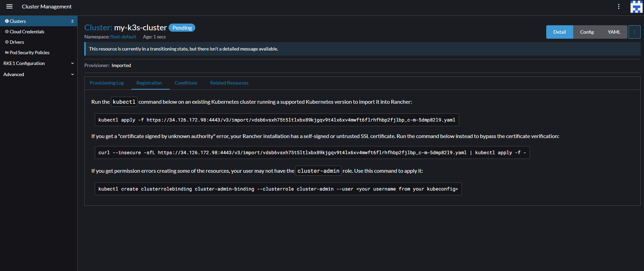Switch to the YAML view

tap(614, 32)
